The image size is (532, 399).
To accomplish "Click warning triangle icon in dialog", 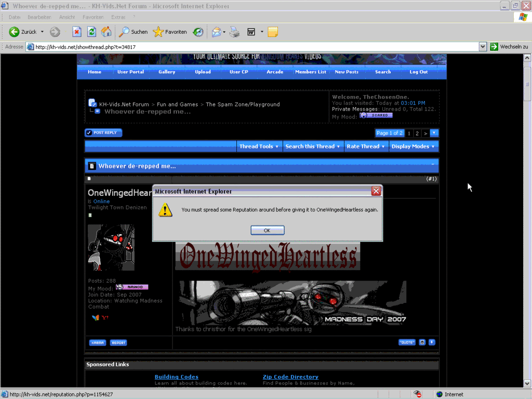I will [x=165, y=210].
